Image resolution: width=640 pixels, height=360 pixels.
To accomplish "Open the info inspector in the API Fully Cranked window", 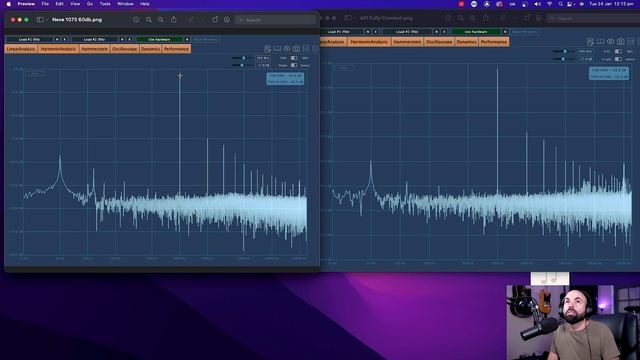I will (448, 18).
